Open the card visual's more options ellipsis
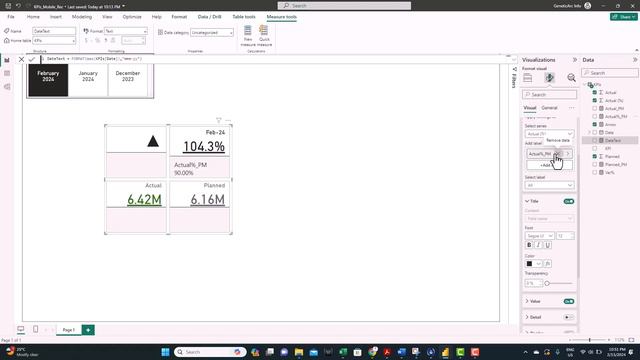 [x=228, y=120]
